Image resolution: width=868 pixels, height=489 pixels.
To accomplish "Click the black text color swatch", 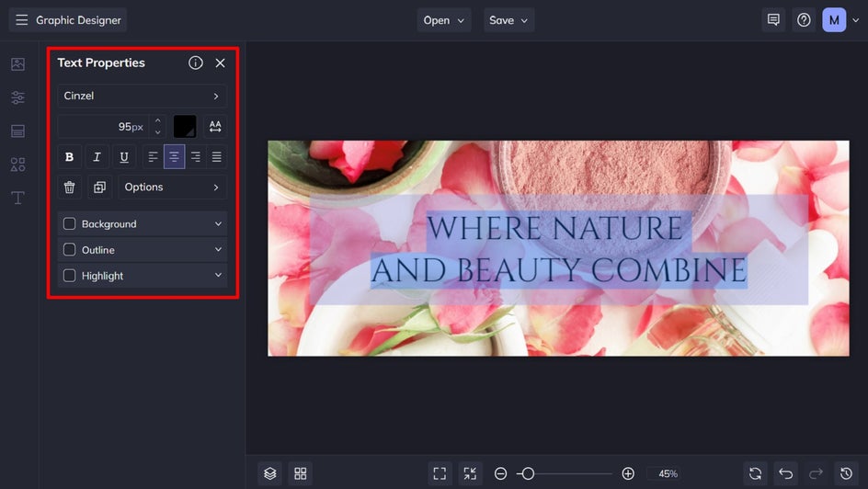I will pos(185,127).
